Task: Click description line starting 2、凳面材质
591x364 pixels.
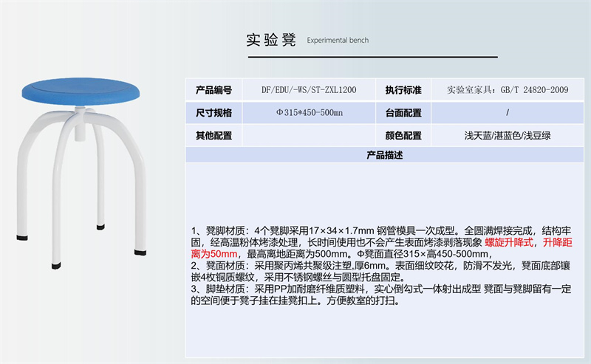Action: point(380,266)
